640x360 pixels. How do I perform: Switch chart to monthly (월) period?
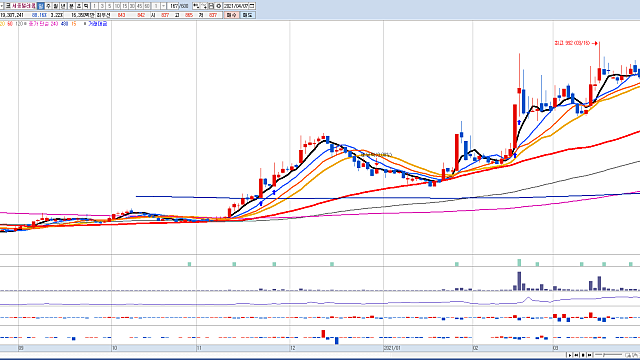pyautogui.click(x=56, y=6)
